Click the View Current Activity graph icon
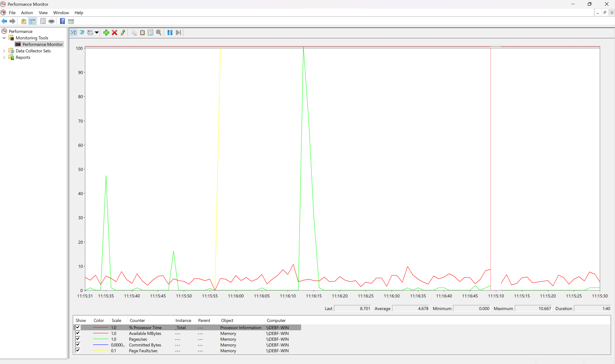Viewport: 615px width, 364px height. pyautogui.click(x=73, y=33)
